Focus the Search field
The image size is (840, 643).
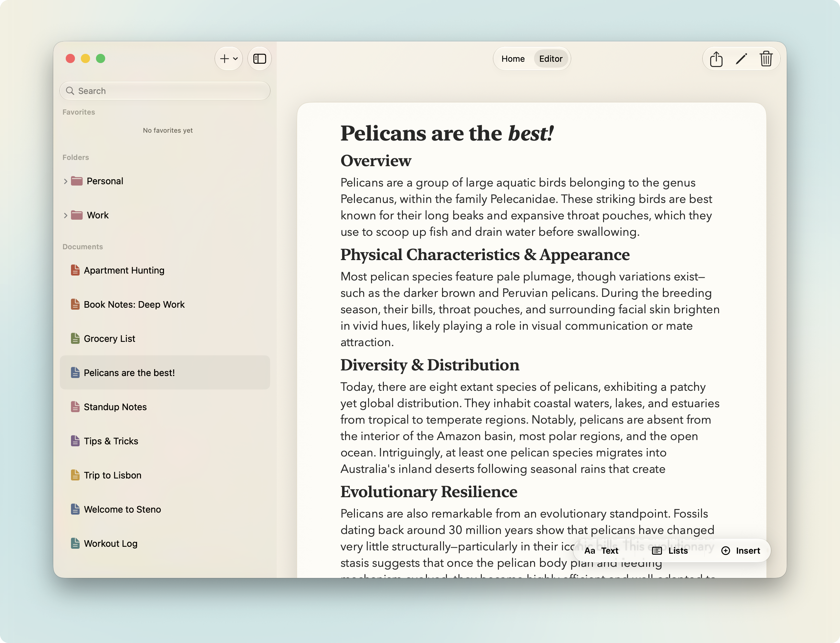(165, 91)
